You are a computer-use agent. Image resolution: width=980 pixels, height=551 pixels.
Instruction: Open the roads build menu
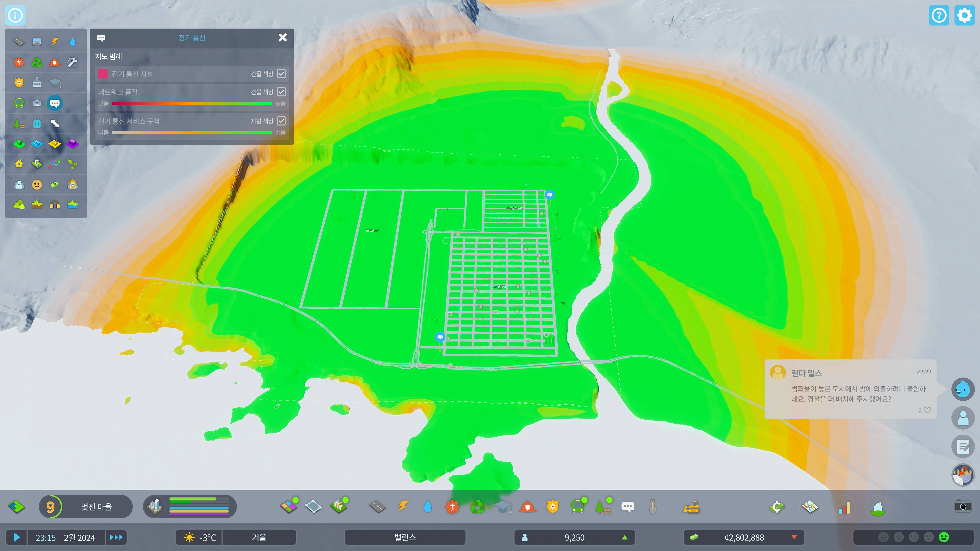(x=377, y=507)
